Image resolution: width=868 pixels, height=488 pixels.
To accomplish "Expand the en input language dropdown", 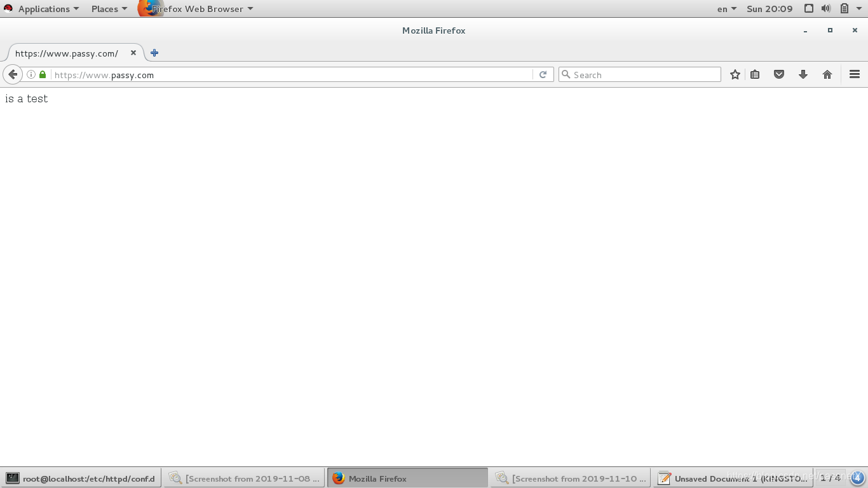I will 727,9.
